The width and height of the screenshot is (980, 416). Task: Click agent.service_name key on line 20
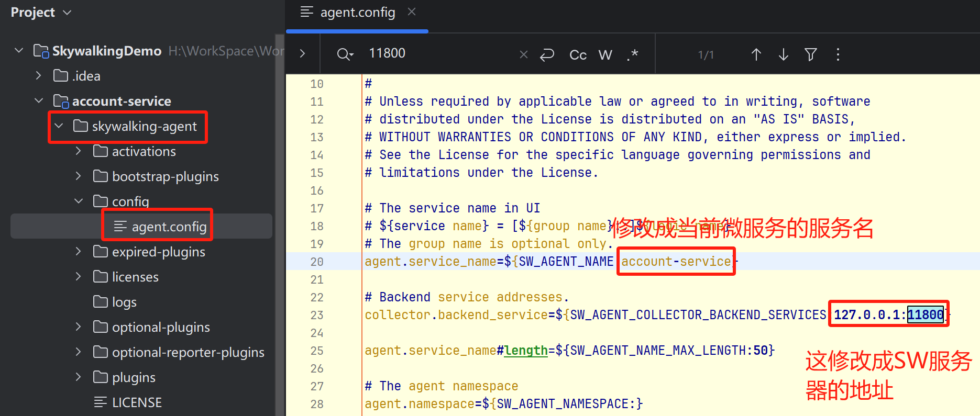click(x=430, y=261)
